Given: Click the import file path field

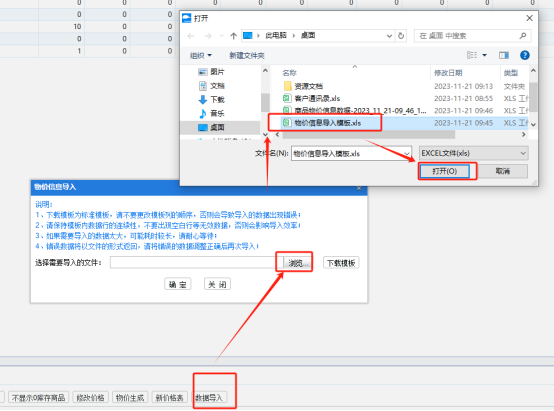Looking at the screenshot, I should [x=196, y=263].
